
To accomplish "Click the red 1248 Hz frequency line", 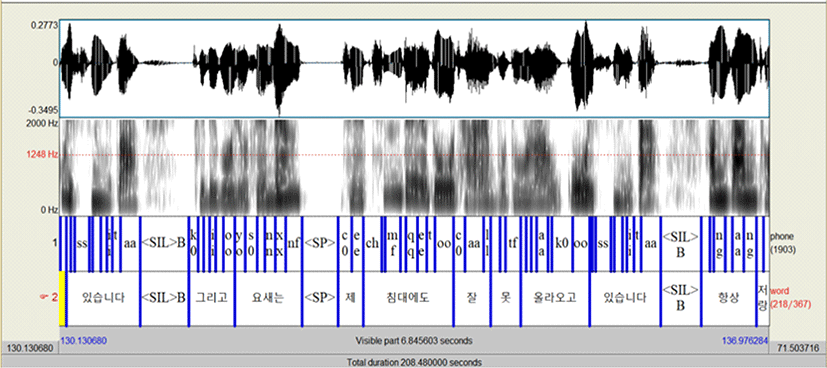I will pyautogui.click(x=414, y=155).
